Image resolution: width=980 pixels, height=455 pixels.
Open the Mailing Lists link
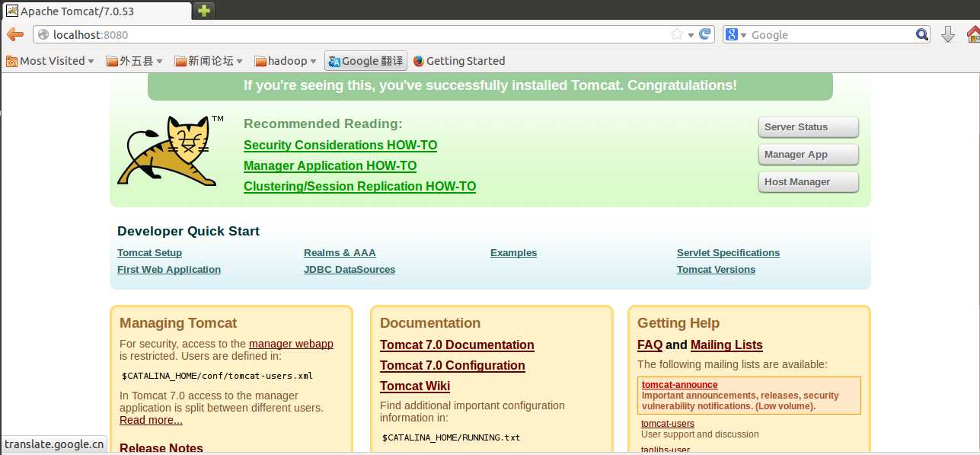pyautogui.click(x=726, y=345)
